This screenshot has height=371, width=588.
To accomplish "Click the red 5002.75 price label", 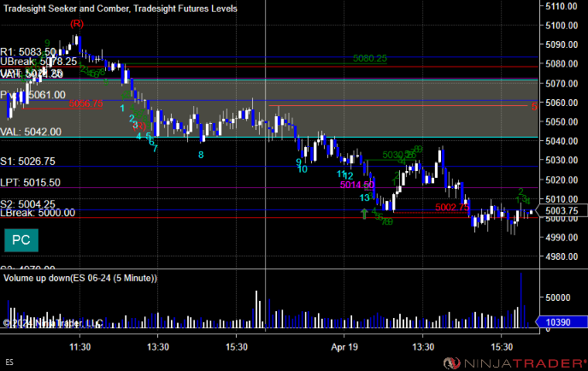I will 452,207.
